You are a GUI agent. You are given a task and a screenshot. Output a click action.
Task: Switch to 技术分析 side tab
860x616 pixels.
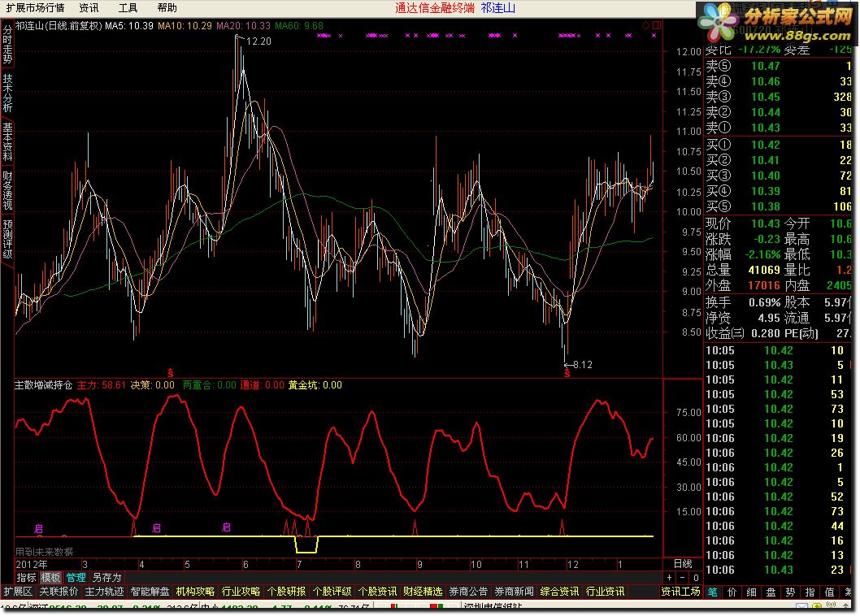pos(7,93)
